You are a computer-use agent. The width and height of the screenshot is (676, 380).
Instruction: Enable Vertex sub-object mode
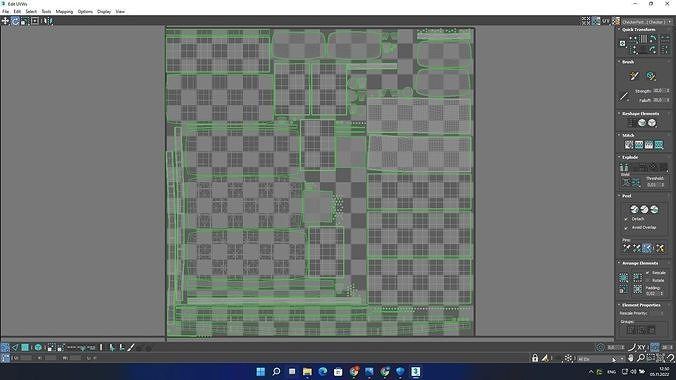(x=5, y=347)
